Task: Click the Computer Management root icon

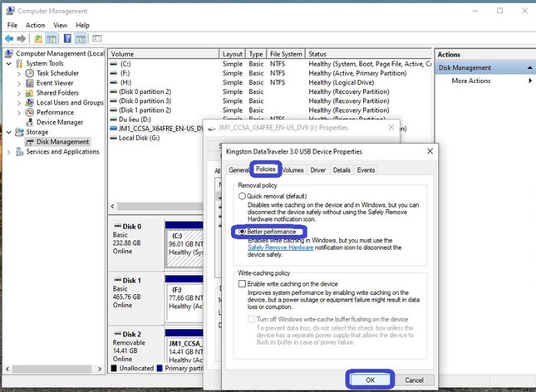Action: (x=9, y=54)
